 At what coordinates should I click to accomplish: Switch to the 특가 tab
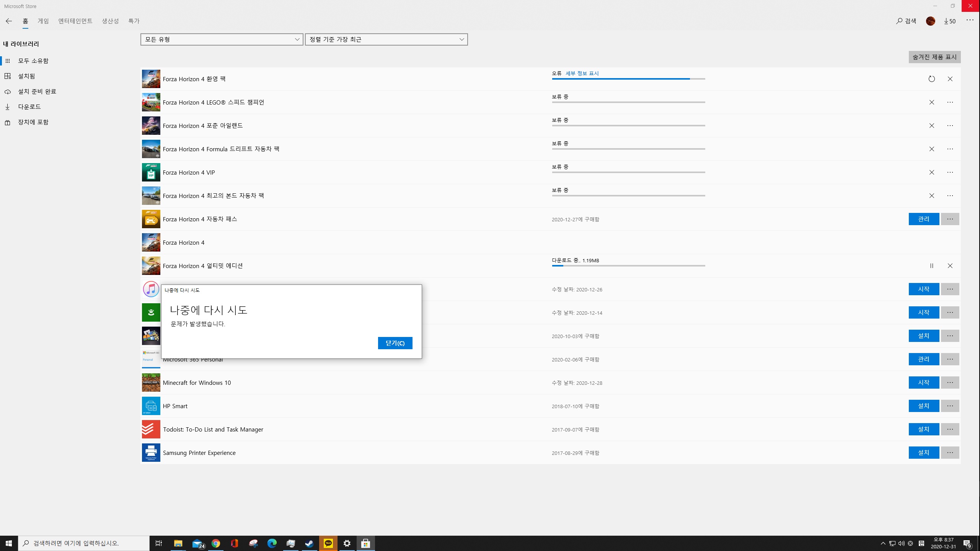pyautogui.click(x=134, y=21)
